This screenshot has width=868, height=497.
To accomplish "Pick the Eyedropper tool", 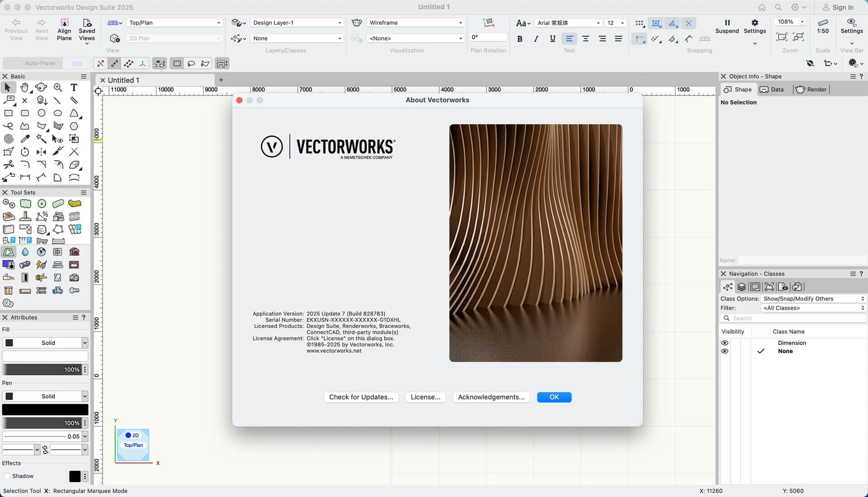I will (x=25, y=139).
